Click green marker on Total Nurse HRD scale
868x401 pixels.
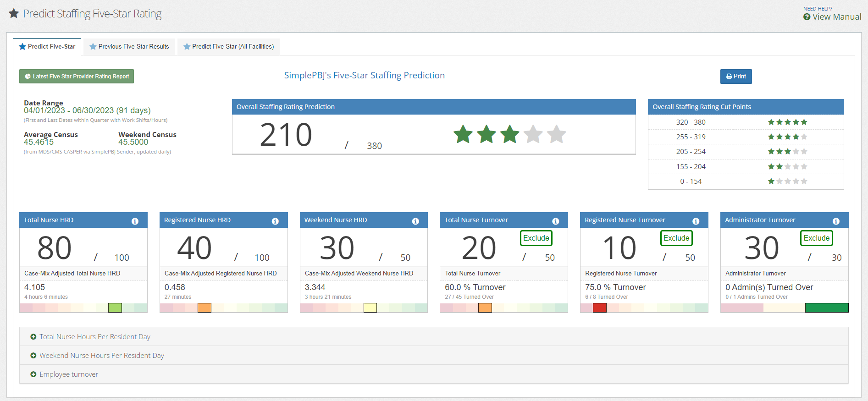(x=115, y=308)
